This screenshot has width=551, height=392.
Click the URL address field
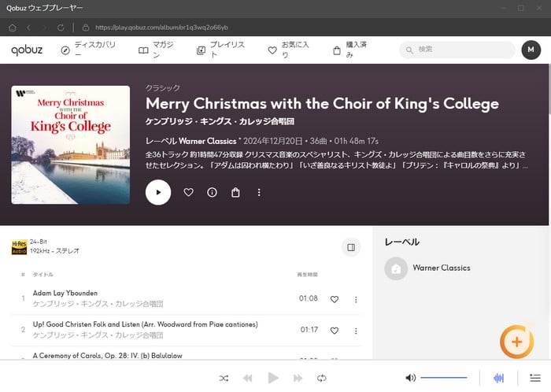[x=161, y=28]
